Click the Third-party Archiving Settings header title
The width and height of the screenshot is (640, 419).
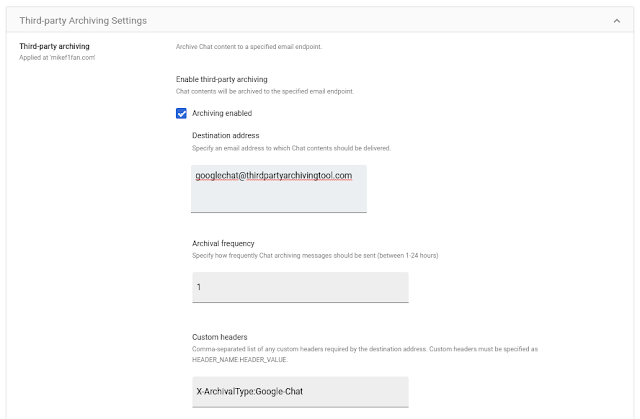point(83,21)
